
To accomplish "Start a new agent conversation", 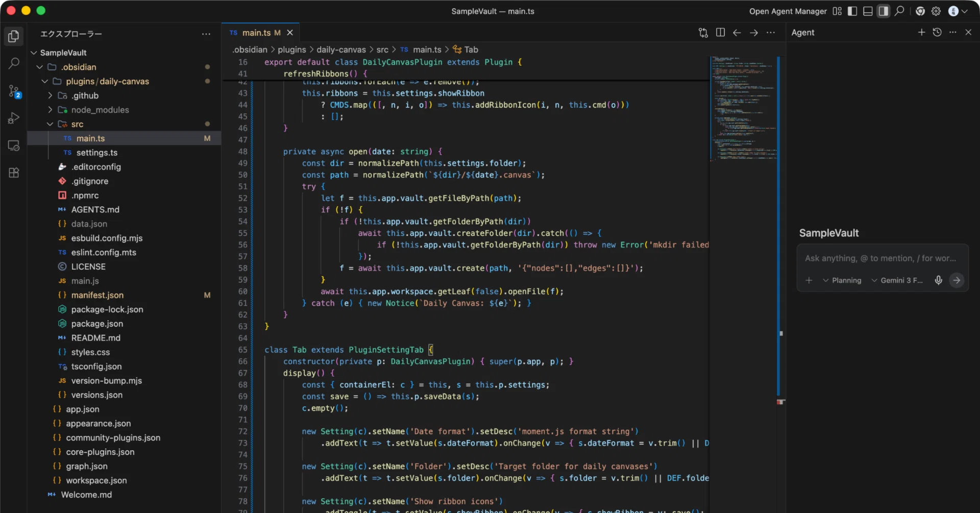I will (921, 32).
